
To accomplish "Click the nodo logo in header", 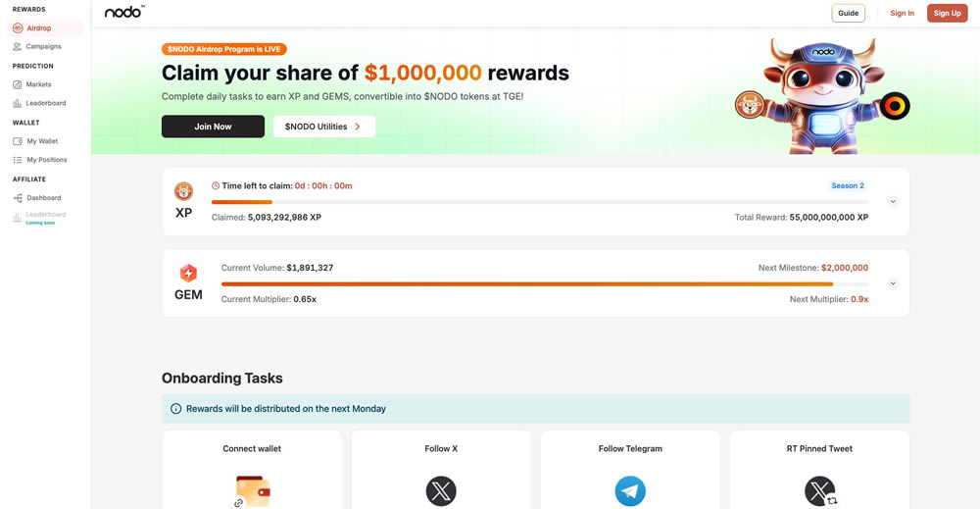I will pos(124,12).
